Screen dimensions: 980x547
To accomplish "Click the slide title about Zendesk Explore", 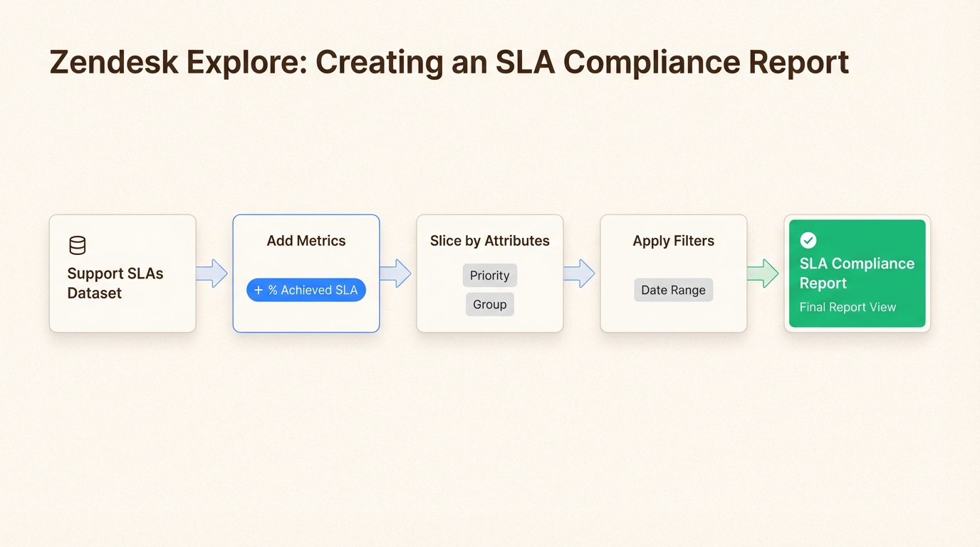I will [x=449, y=63].
